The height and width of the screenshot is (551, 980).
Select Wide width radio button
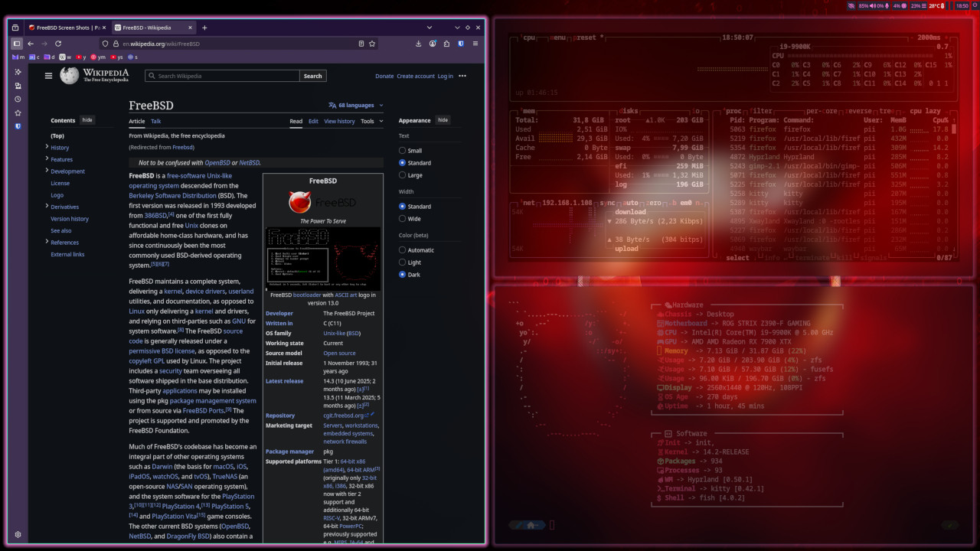403,219
